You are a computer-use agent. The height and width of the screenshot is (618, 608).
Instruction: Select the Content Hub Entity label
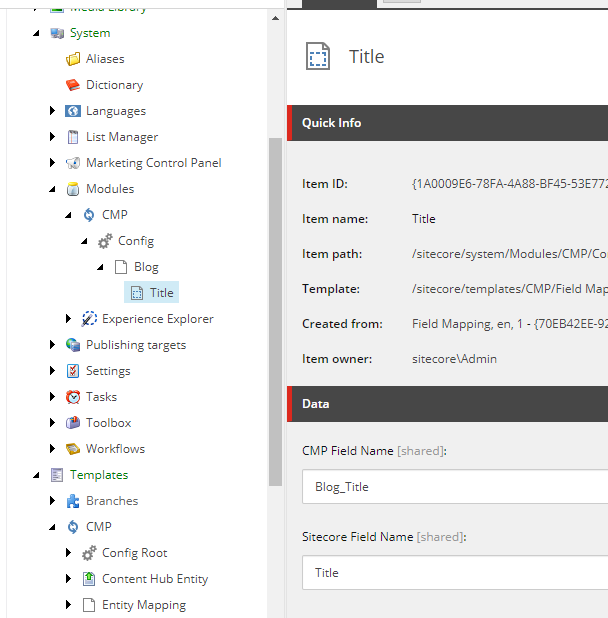pyautogui.click(x=155, y=579)
